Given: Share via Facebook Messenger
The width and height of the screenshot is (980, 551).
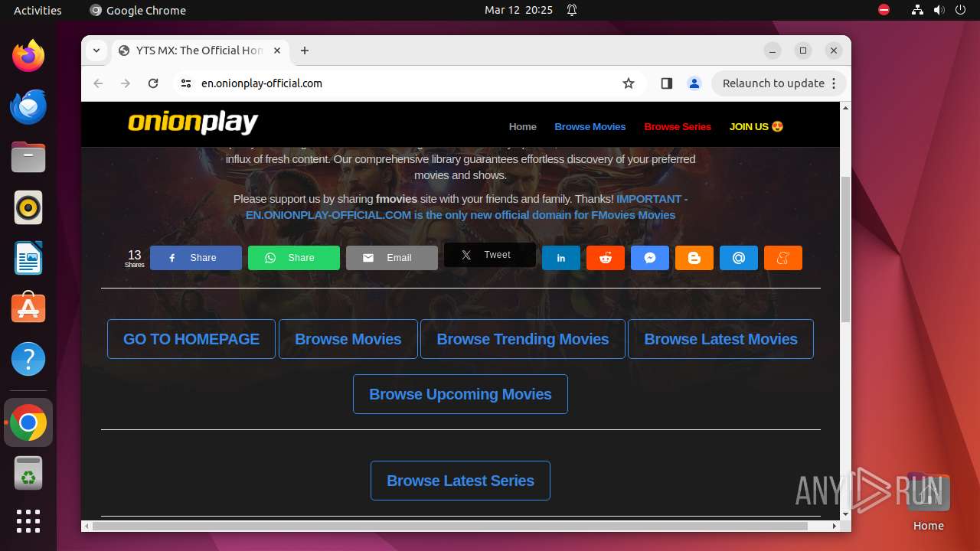Looking at the screenshot, I should click(x=650, y=258).
